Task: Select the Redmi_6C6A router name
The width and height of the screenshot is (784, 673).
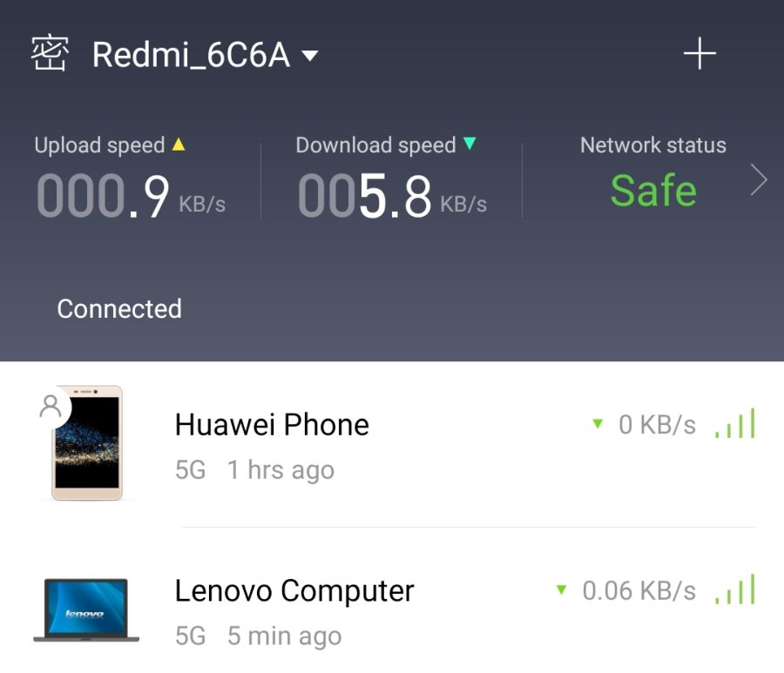Action: (x=191, y=55)
